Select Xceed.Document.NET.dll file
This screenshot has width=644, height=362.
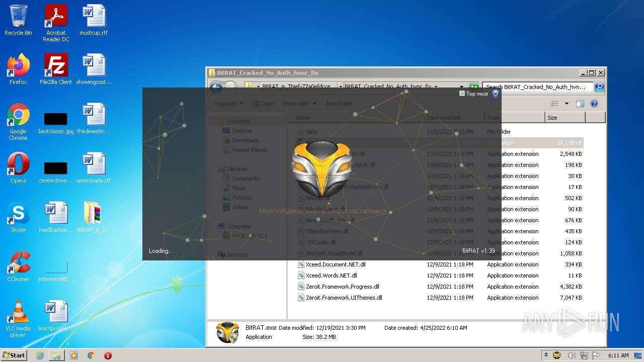(x=336, y=264)
